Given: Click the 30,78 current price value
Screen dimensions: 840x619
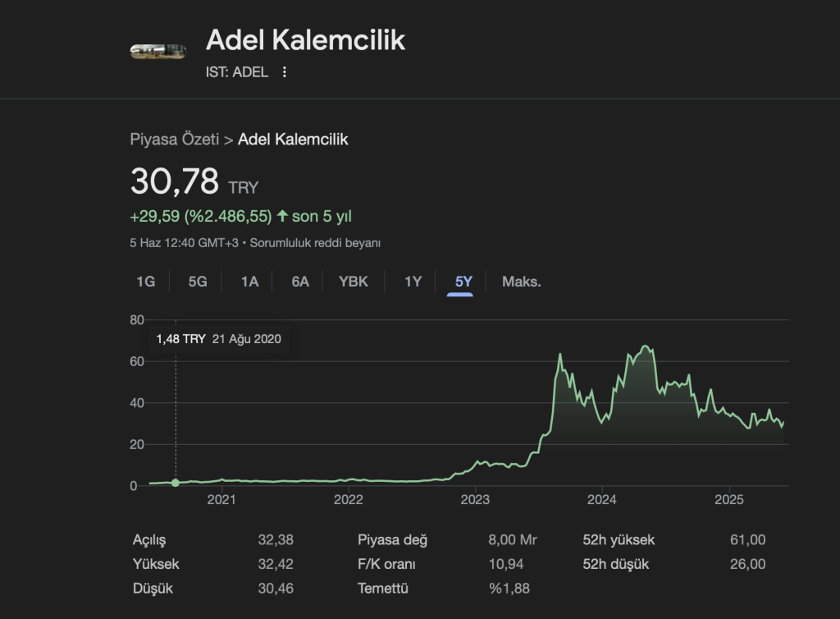Looking at the screenshot, I should [x=175, y=181].
